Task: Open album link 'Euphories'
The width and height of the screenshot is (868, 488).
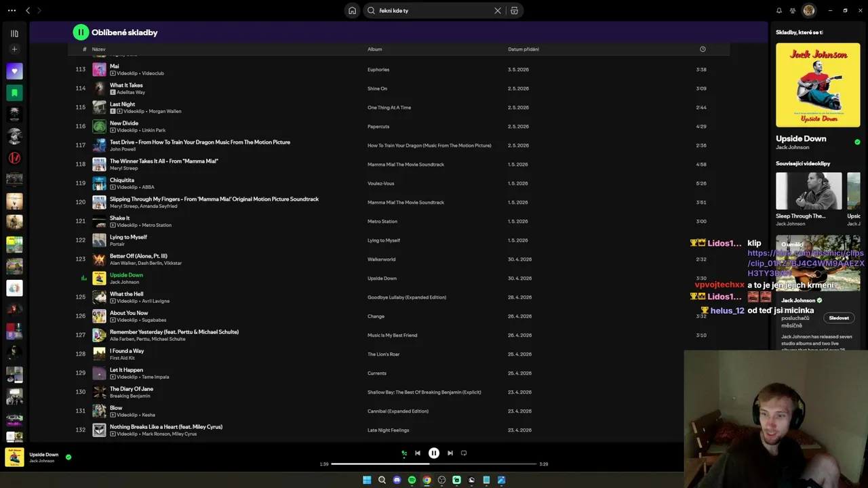Action: [378, 69]
